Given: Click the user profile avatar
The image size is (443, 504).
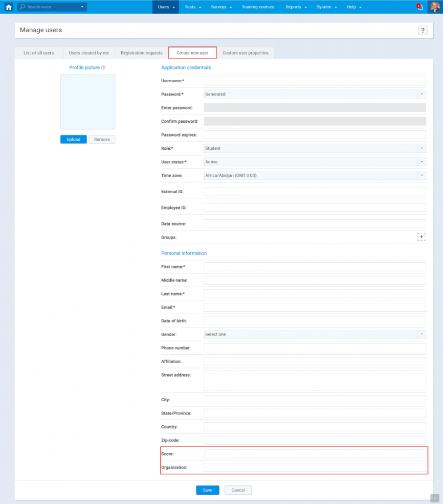Looking at the screenshot, I should [x=434, y=6].
